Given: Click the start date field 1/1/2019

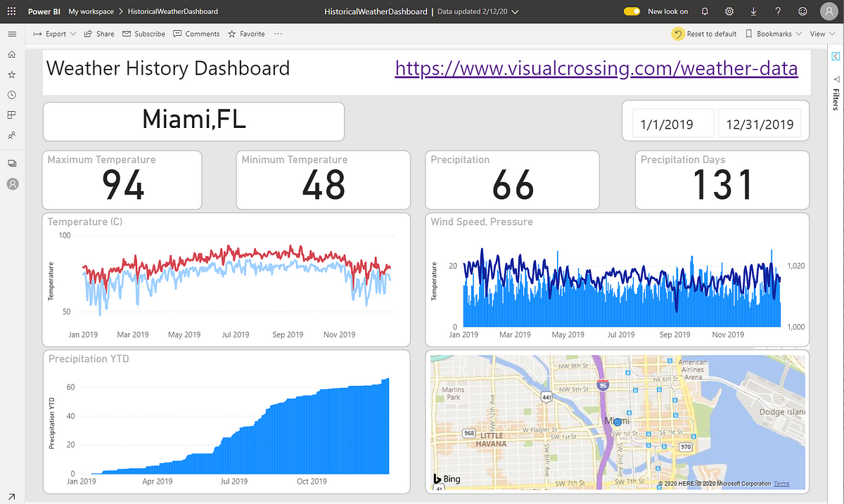Looking at the screenshot, I should [x=673, y=124].
